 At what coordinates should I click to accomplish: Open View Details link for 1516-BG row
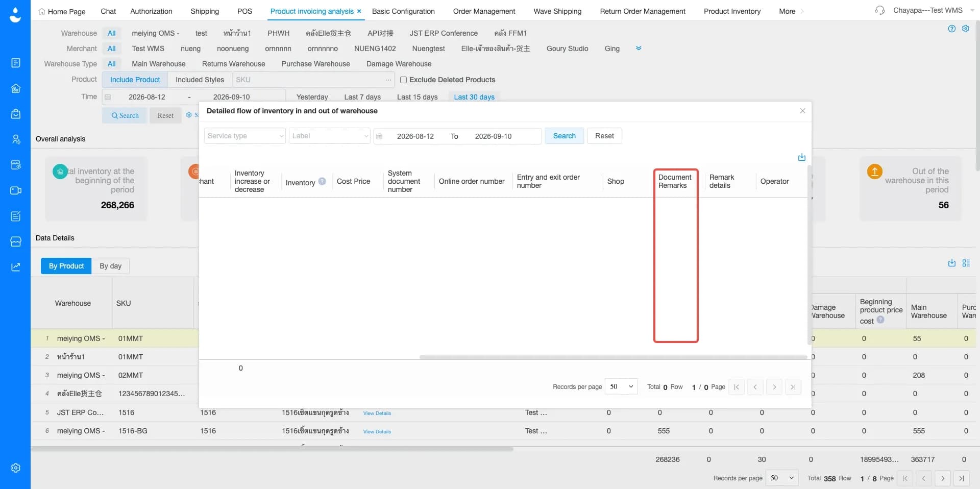pyautogui.click(x=377, y=431)
